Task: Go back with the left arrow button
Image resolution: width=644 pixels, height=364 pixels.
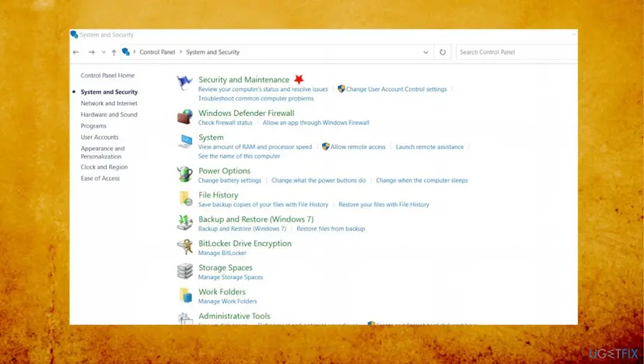Action: 76,52
